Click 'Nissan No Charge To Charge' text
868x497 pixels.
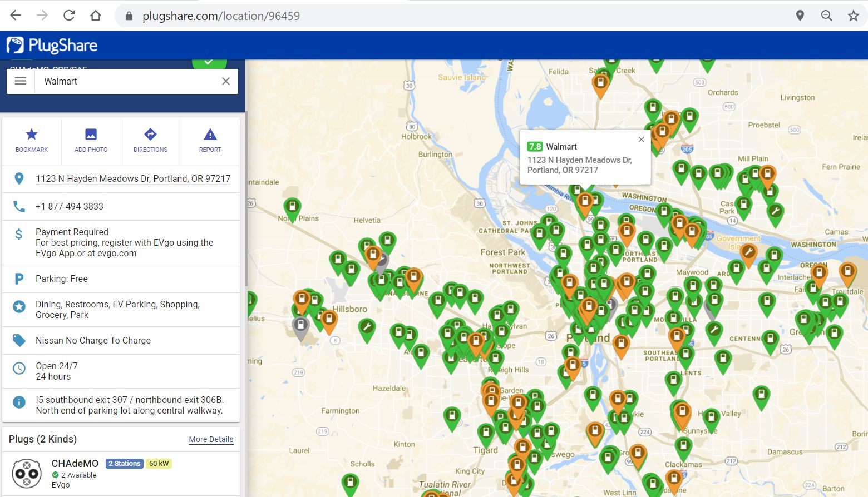(x=93, y=340)
